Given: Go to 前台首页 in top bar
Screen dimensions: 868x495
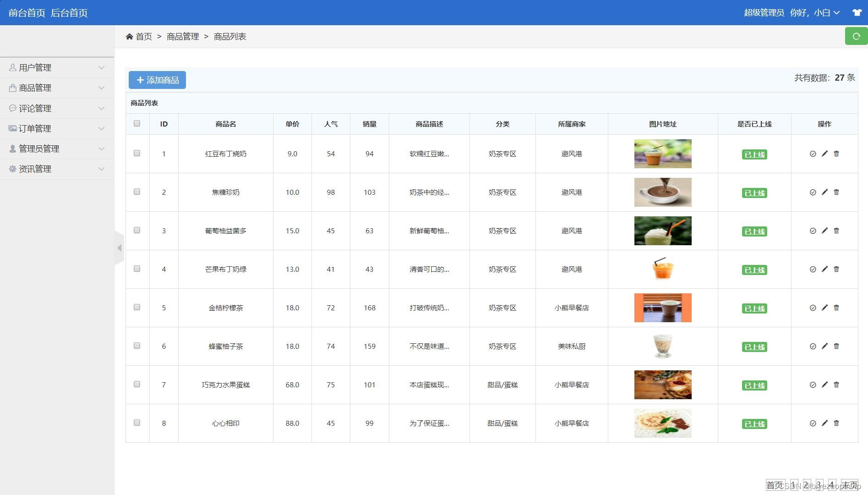Looking at the screenshot, I should (x=27, y=13).
